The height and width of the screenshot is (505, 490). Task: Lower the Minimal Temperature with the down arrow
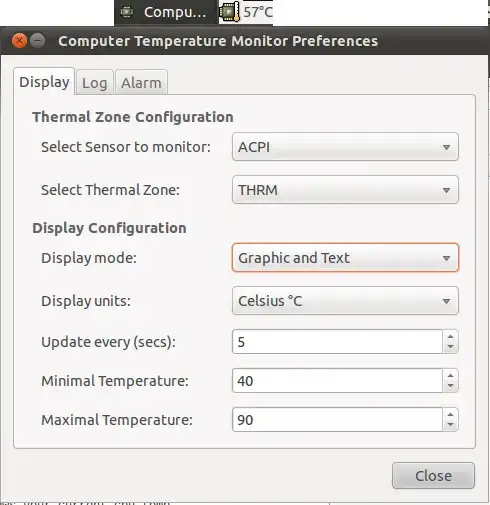pyautogui.click(x=451, y=386)
